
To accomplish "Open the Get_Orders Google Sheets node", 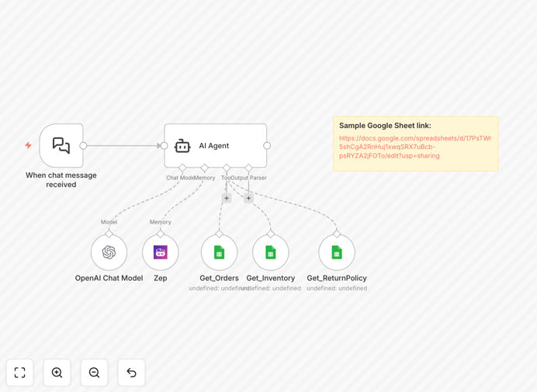I will 219,252.
